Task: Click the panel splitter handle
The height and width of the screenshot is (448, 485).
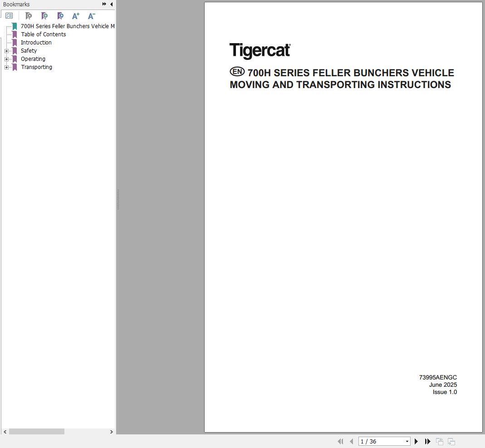Action: [x=118, y=200]
